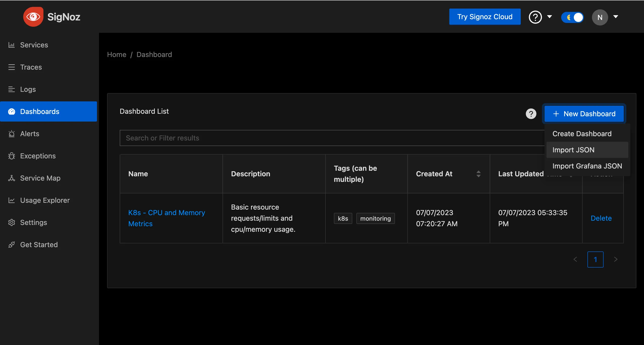Image resolution: width=644 pixels, height=345 pixels.
Task: Click Try Signoz Cloud button
Action: coord(485,17)
